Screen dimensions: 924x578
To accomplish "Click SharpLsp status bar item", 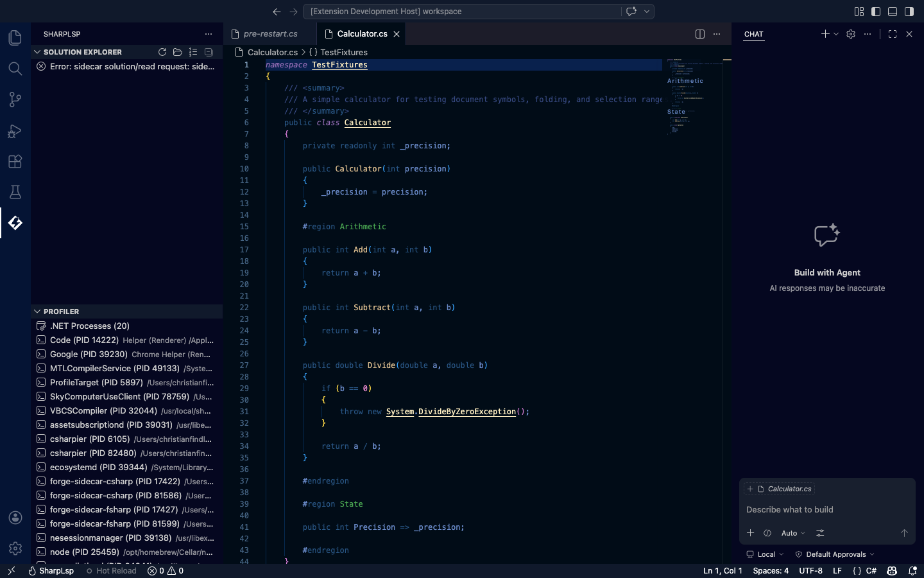I will [x=51, y=570].
